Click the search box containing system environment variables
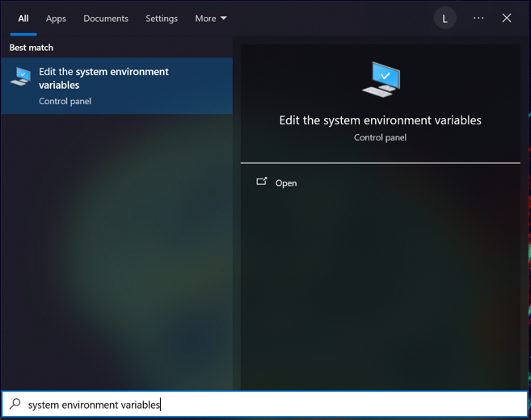This screenshot has height=420, width=531. pyautogui.click(x=265, y=404)
